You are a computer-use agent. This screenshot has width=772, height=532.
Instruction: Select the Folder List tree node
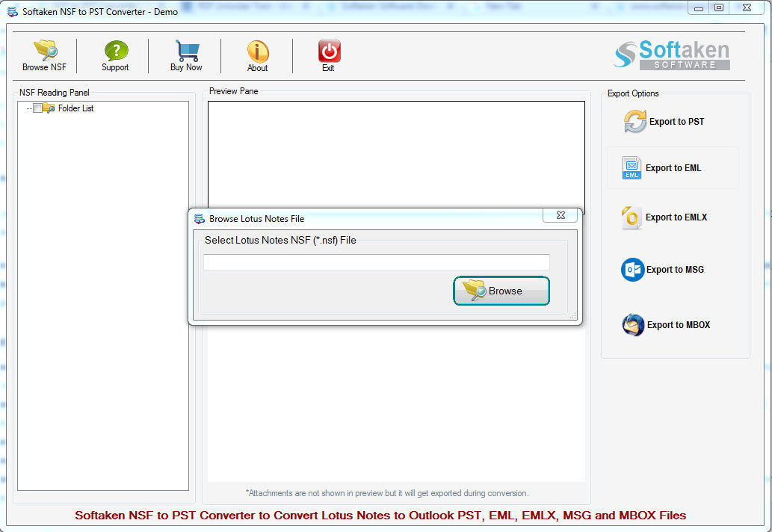click(x=75, y=108)
